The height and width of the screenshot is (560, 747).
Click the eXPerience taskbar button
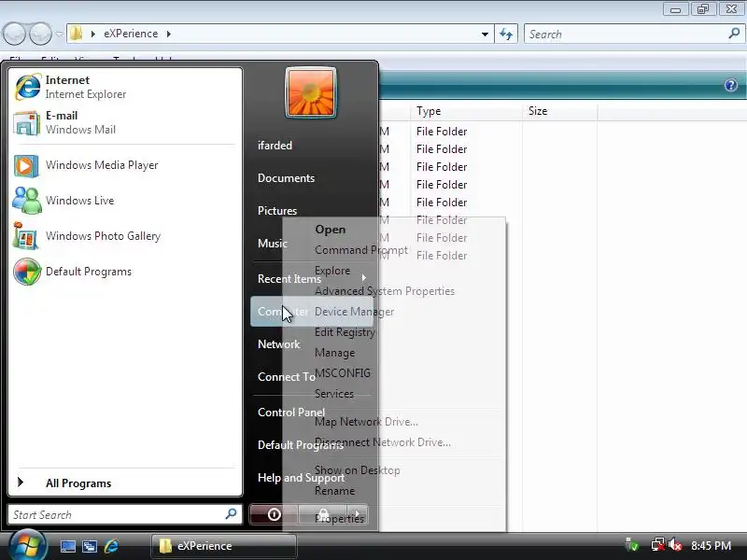click(224, 546)
